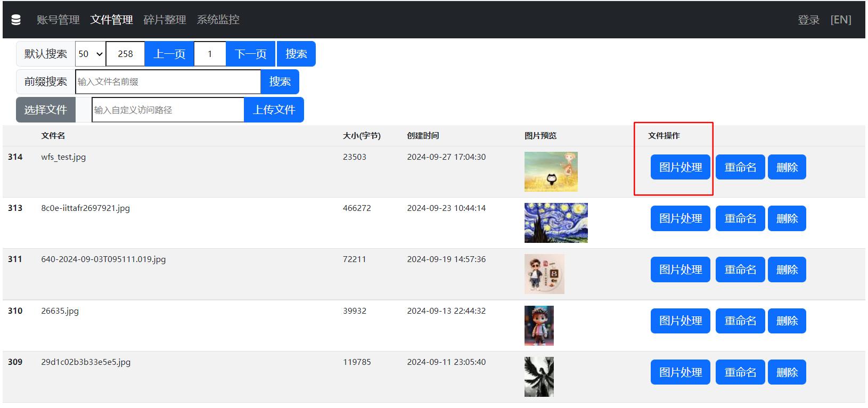868x408 pixels.
Task: Click the 选择文件 button
Action: pyautogui.click(x=45, y=110)
